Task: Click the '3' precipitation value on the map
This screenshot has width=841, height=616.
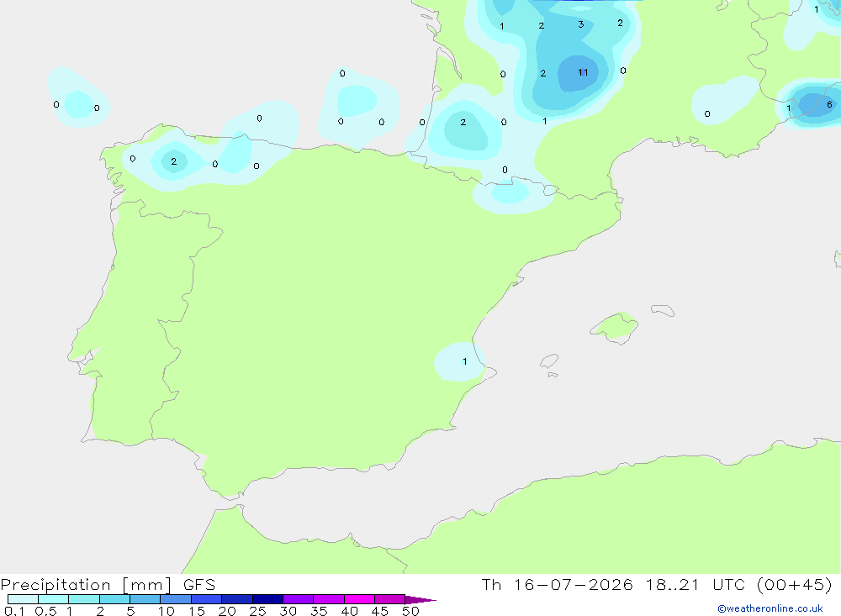Action: (581, 24)
